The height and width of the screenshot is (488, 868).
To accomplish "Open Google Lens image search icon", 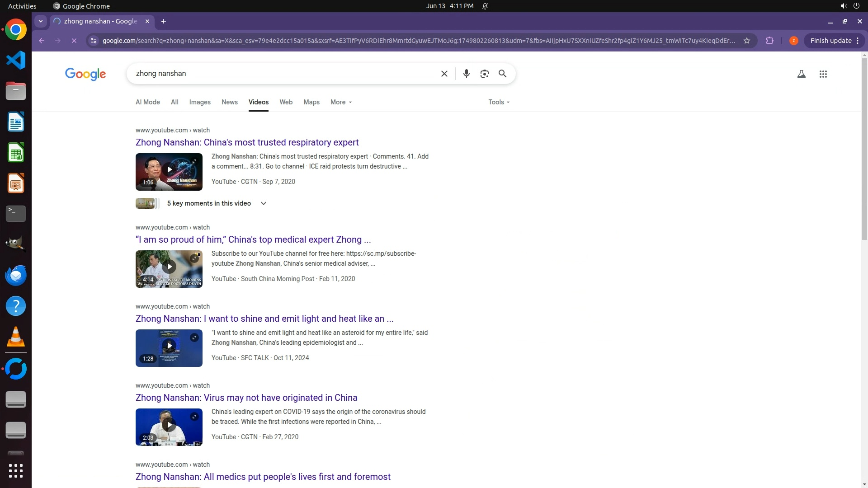I will [x=484, y=74].
